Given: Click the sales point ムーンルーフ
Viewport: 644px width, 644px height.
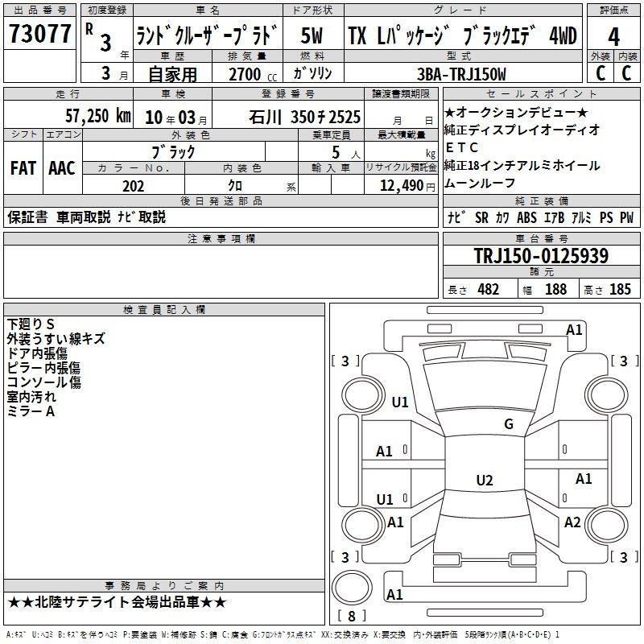Looking at the screenshot, I should pyautogui.click(x=480, y=183).
